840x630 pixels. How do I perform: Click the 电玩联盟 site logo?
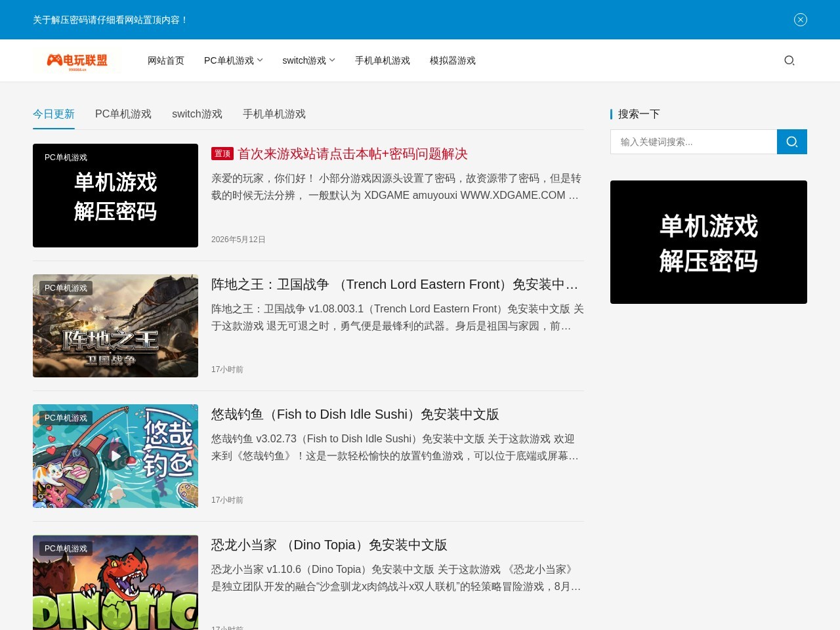click(x=77, y=60)
